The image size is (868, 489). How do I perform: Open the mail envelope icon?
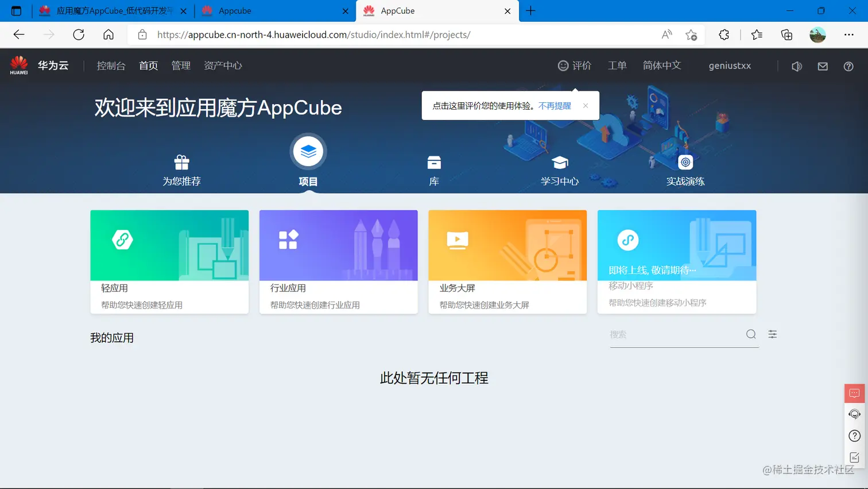pyautogui.click(x=823, y=66)
